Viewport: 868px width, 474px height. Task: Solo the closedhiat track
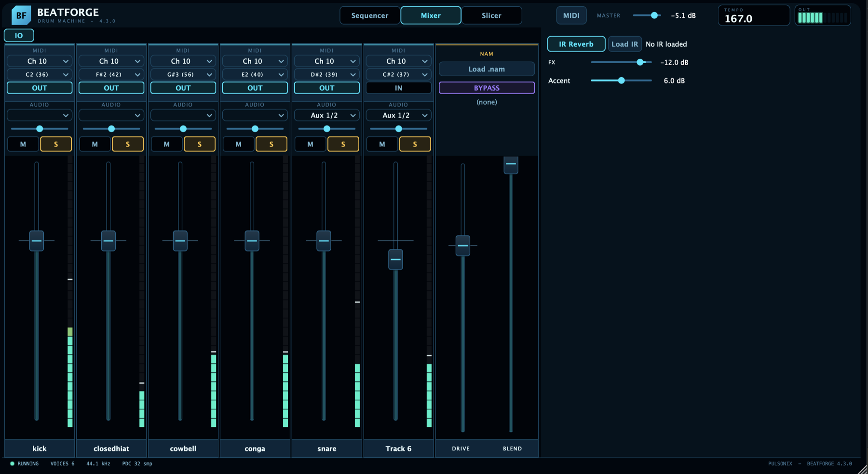coord(128,144)
